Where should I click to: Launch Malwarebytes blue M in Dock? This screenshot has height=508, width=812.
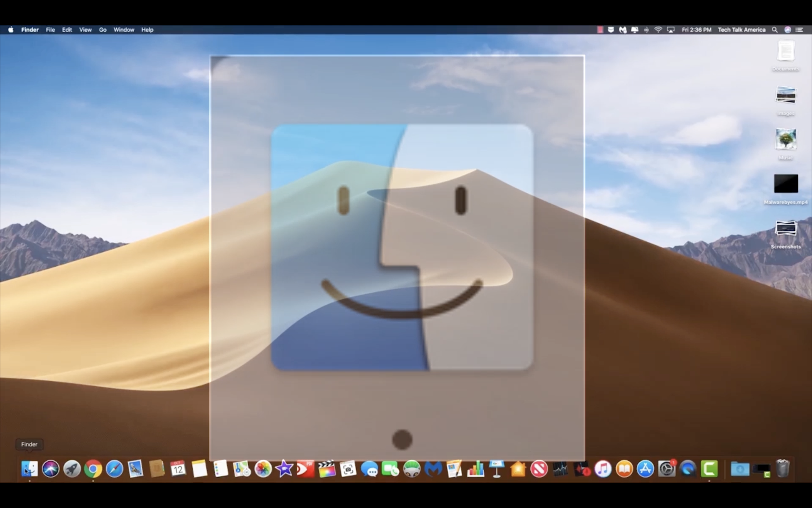(x=433, y=469)
